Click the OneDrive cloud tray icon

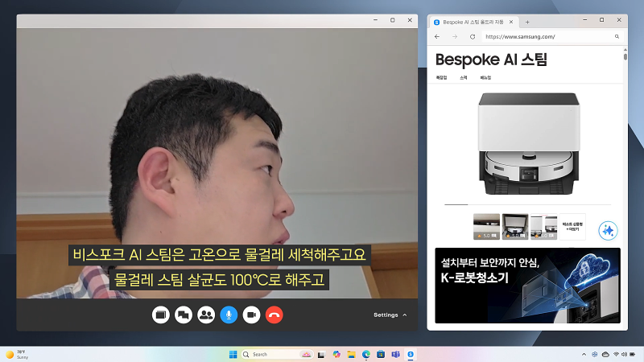click(x=605, y=354)
